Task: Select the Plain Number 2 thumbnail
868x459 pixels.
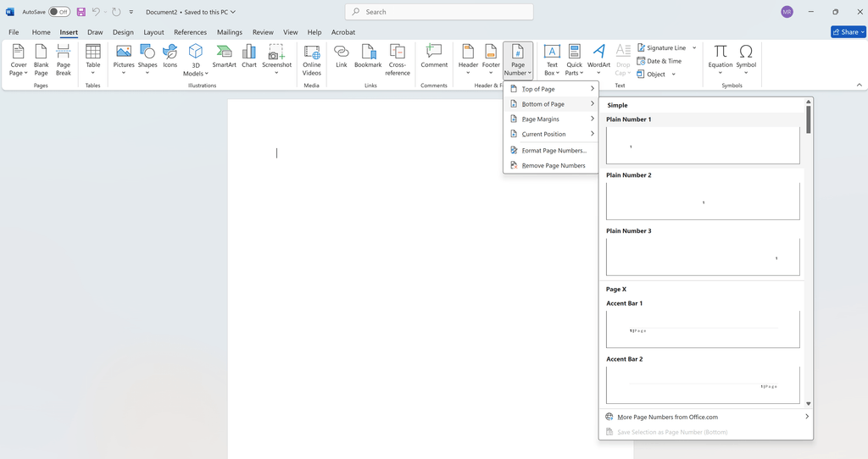Action: (x=703, y=202)
